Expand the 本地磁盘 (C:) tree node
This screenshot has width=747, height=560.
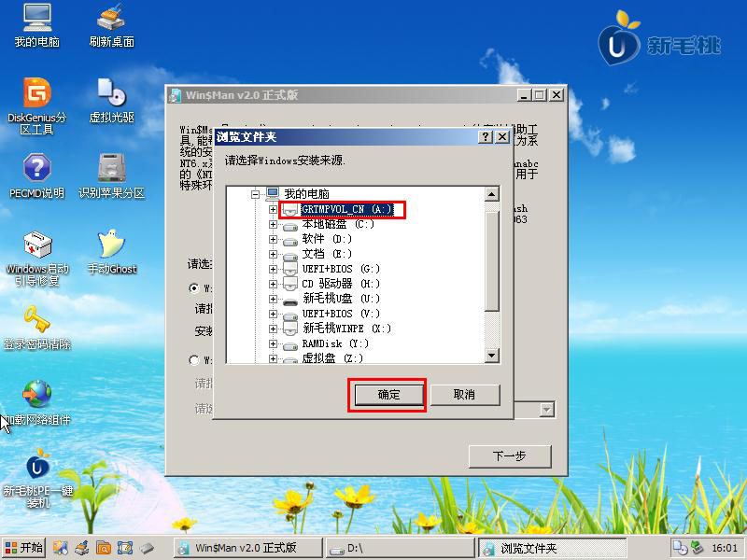click(x=273, y=224)
